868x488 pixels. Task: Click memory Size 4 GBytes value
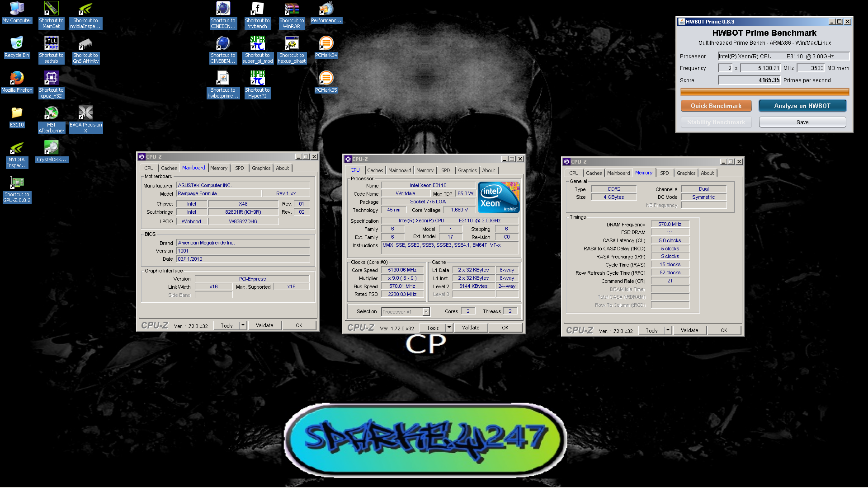(x=613, y=197)
